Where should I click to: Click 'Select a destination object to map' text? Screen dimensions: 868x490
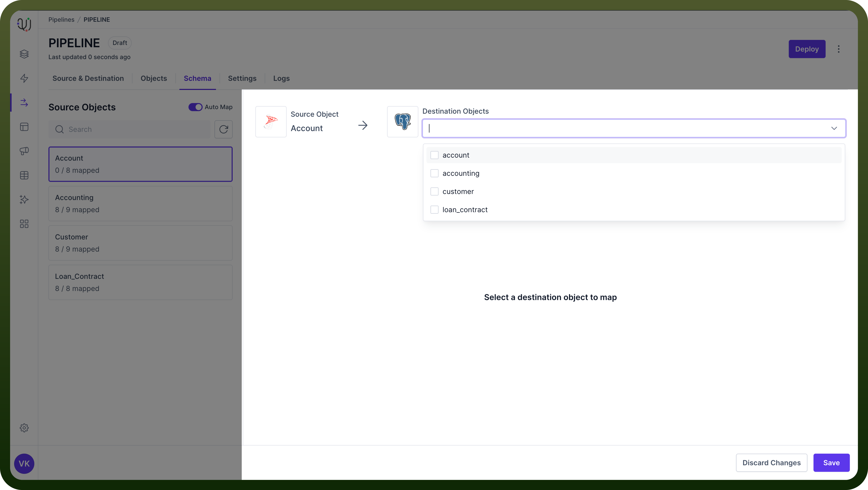click(x=550, y=297)
